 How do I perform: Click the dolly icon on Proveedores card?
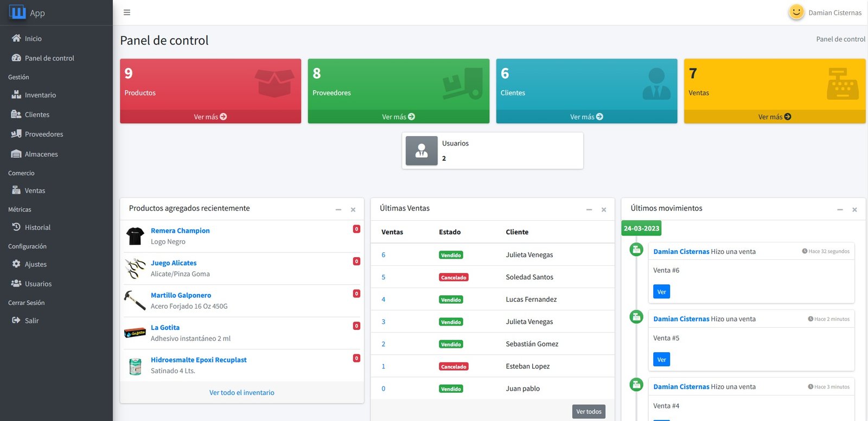click(x=463, y=83)
